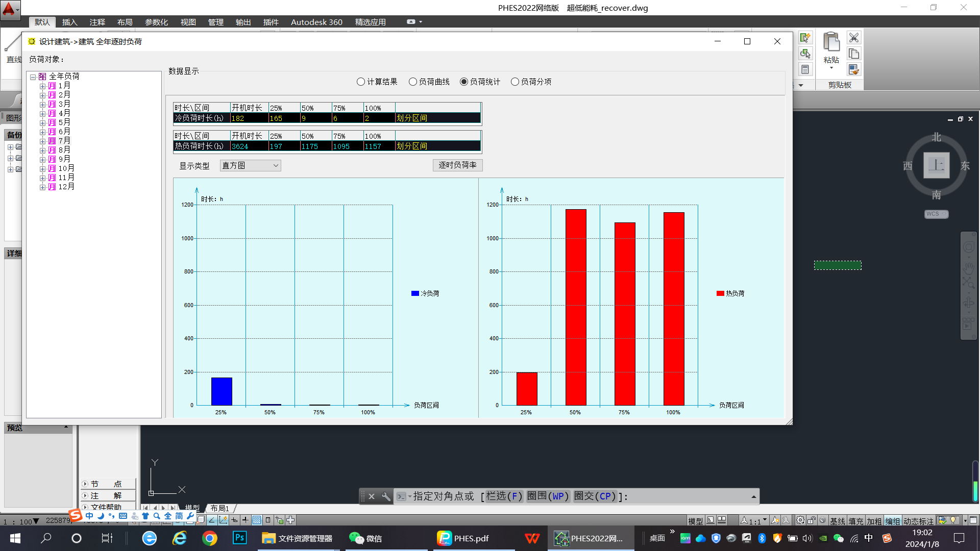Select the 负荷分项 radio button

515,82
